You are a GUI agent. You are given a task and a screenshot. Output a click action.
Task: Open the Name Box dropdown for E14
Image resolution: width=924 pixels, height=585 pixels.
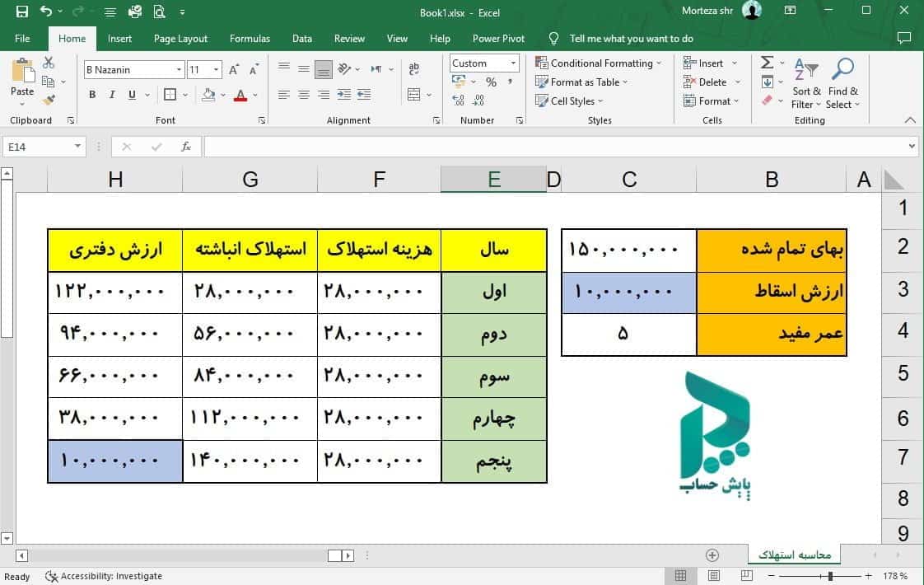(x=77, y=147)
